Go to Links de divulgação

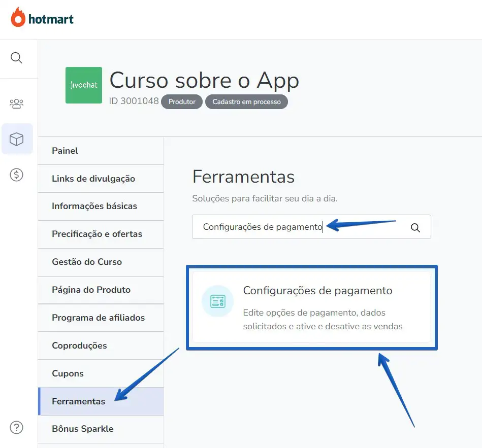[x=101, y=179]
